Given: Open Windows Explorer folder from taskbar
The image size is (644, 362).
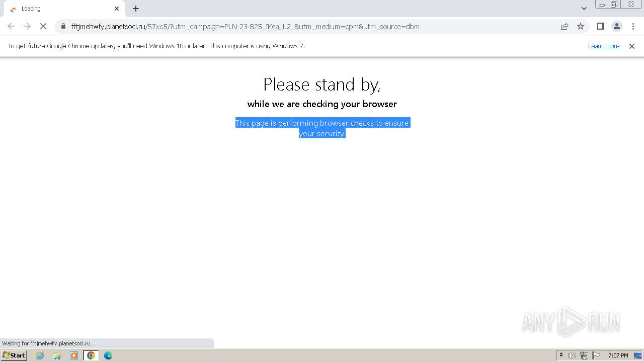Looking at the screenshot, I should (x=57, y=355).
